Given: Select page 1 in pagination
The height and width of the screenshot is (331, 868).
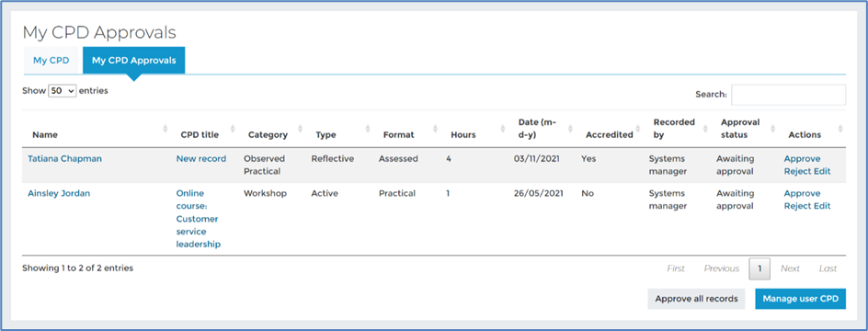Looking at the screenshot, I should [x=759, y=269].
